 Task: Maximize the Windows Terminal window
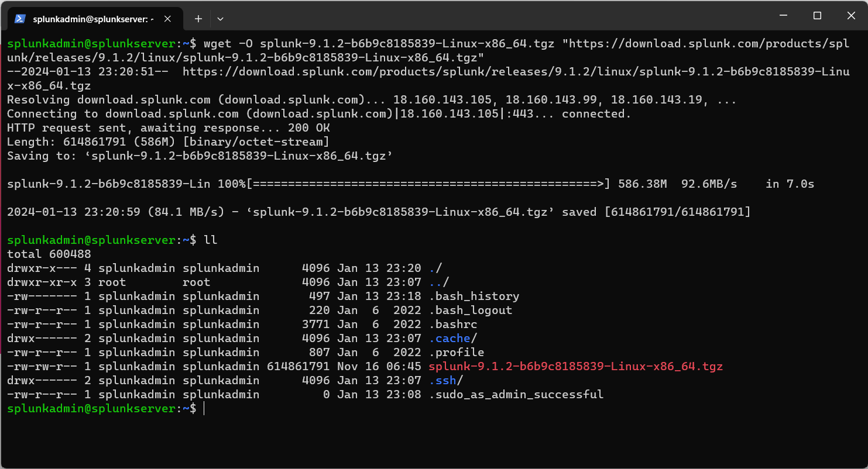tap(817, 16)
